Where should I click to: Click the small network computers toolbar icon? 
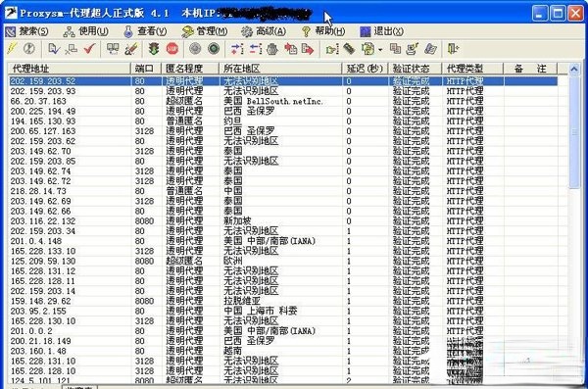(x=72, y=49)
